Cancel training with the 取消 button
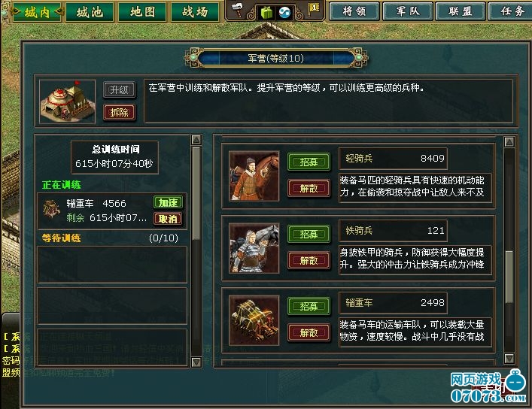 (x=169, y=219)
